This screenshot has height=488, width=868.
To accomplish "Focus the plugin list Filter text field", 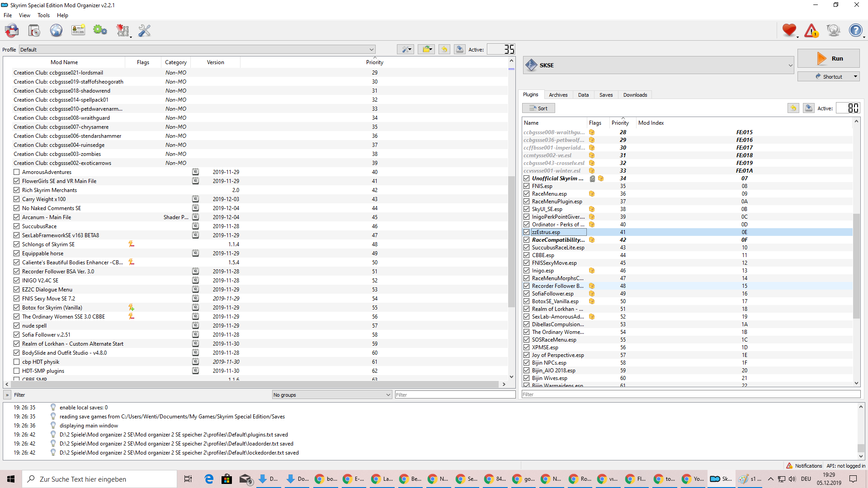I will click(691, 394).
